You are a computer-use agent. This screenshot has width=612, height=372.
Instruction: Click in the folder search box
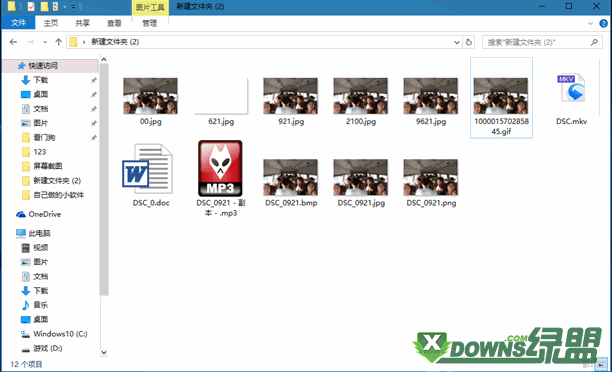537,42
